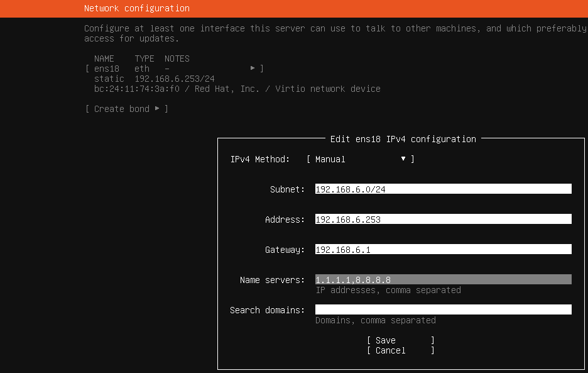This screenshot has height=373, width=588.
Task: Open the ens18 interface arrow menu
Action: tap(253, 69)
